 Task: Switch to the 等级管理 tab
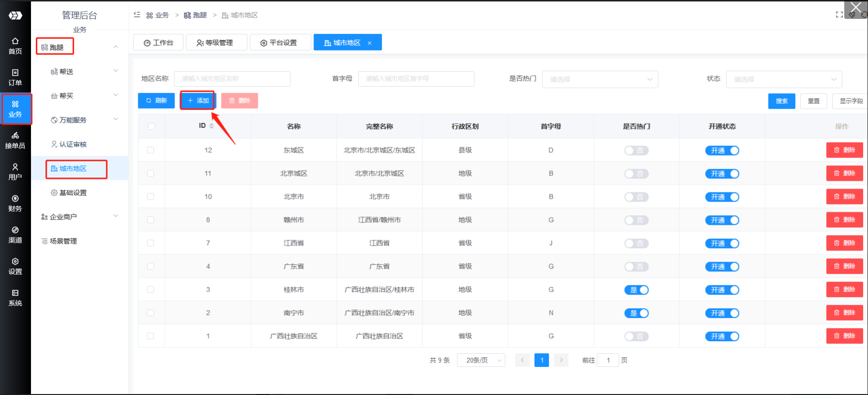point(216,43)
